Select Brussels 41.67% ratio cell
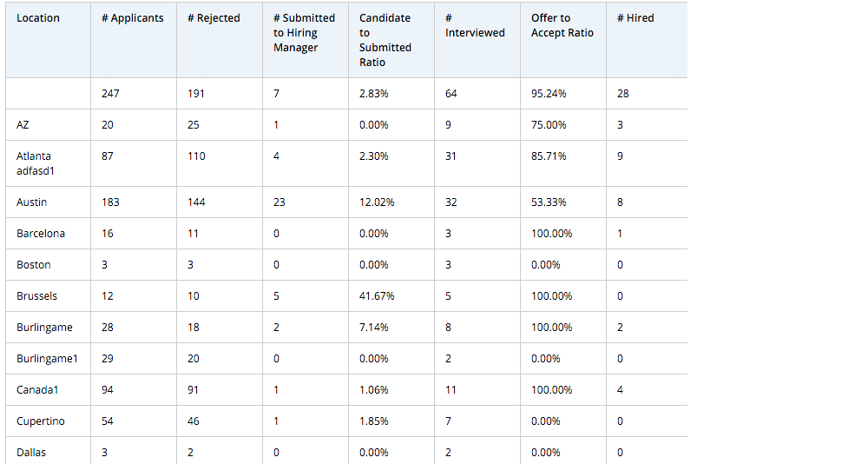The width and height of the screenshot is (868, 464). 377,296
